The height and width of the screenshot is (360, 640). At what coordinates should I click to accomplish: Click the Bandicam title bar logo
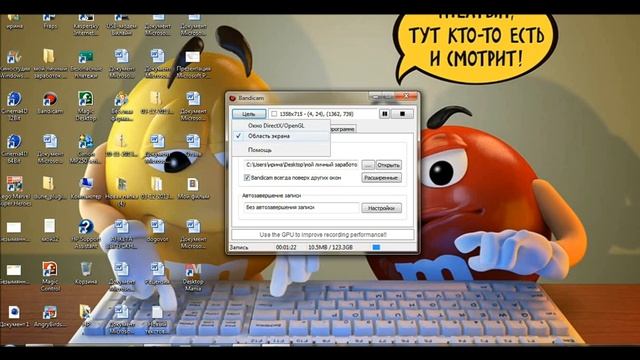coord(233,98)
